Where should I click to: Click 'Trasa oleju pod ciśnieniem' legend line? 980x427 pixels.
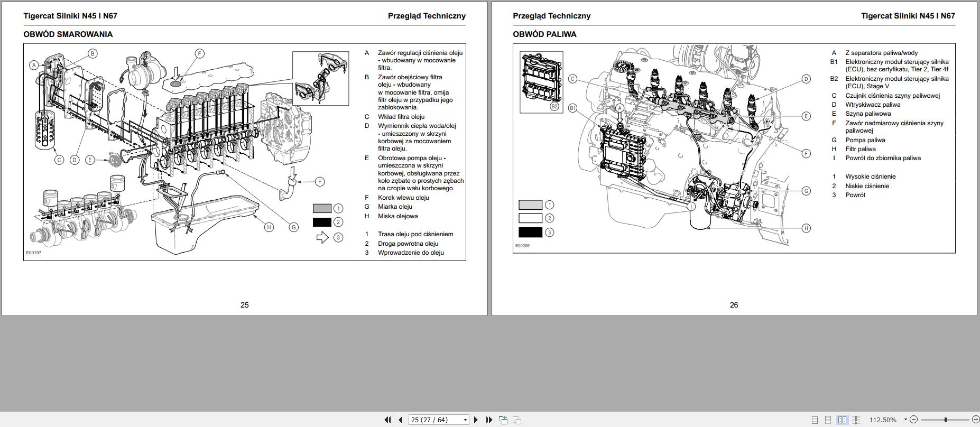click(x=415, y=234)
